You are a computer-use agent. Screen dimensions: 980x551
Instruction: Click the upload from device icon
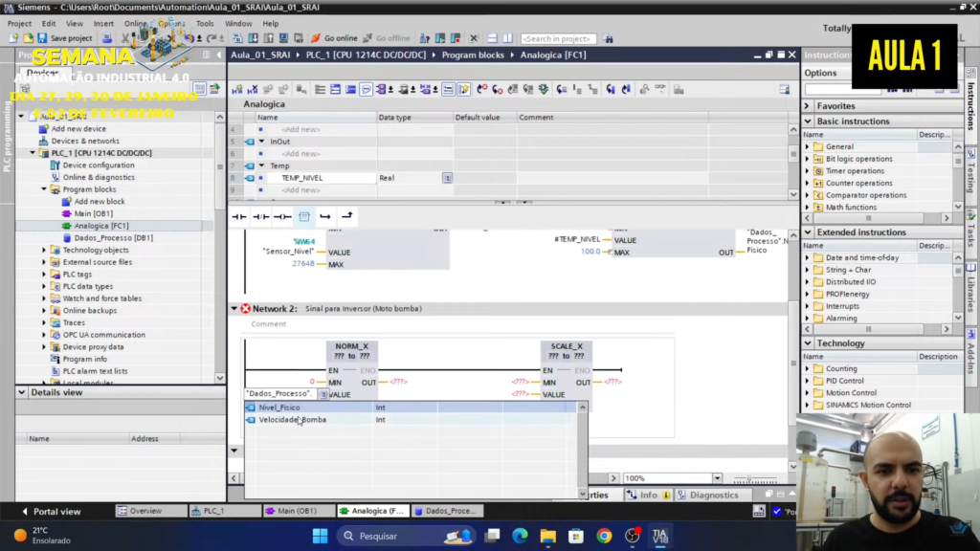coord(268,38)
